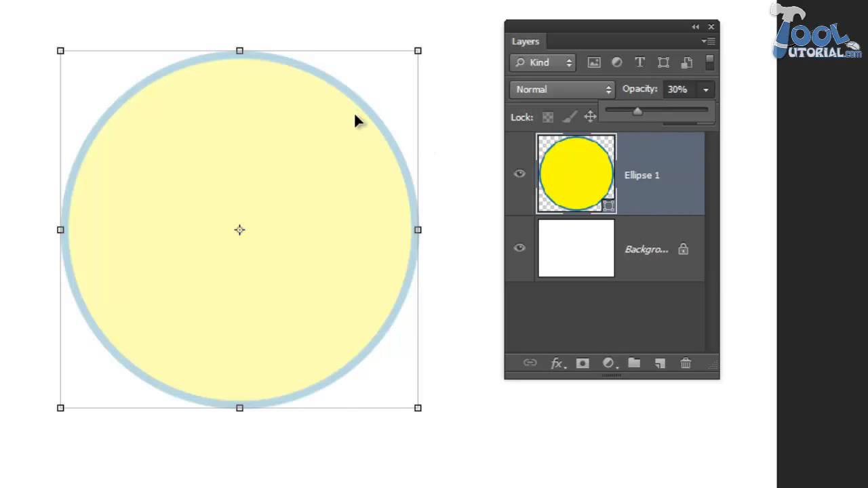Open the Layers panel flyout menu
This screenshot has width=868, height=488.
pyautogui.click(x=708, y=41)
